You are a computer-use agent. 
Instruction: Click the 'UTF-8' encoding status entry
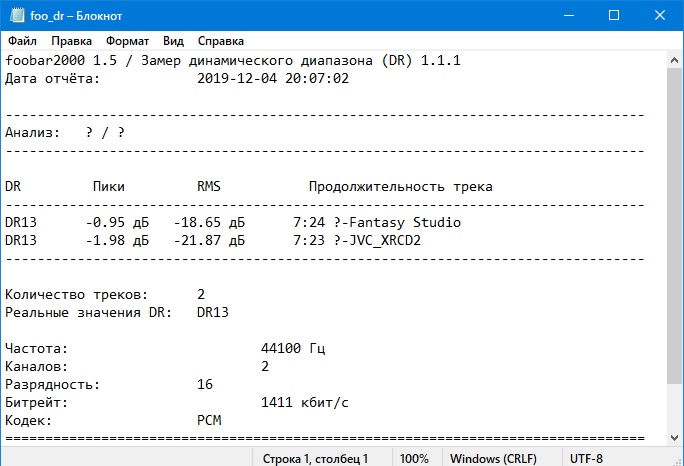click(586, 459)
